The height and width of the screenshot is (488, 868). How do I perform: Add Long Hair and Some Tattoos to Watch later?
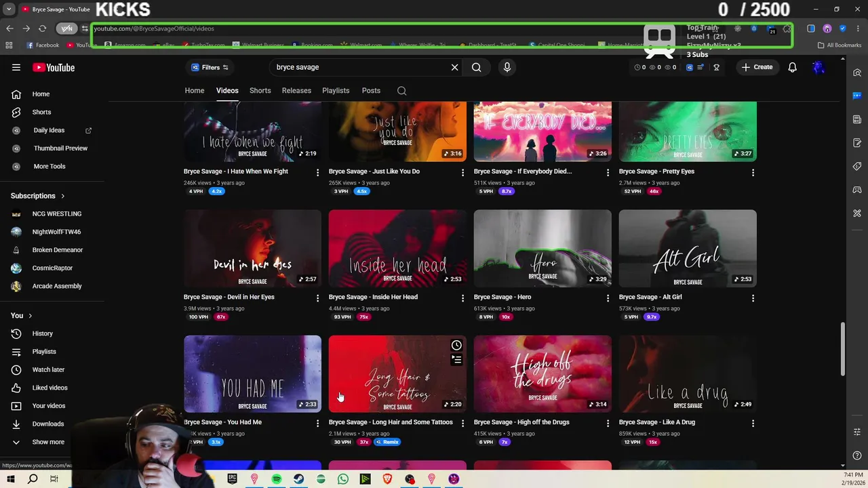[x=456, y=345]
